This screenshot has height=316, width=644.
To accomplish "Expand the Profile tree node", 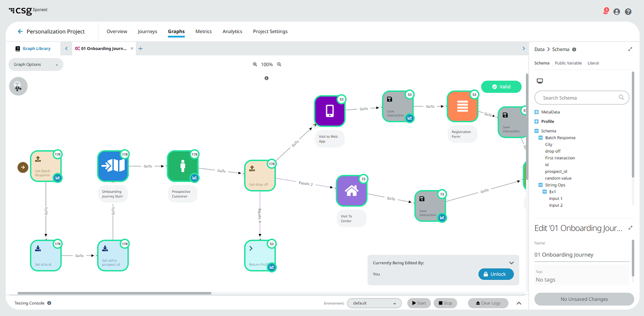I will coord(536,121).
